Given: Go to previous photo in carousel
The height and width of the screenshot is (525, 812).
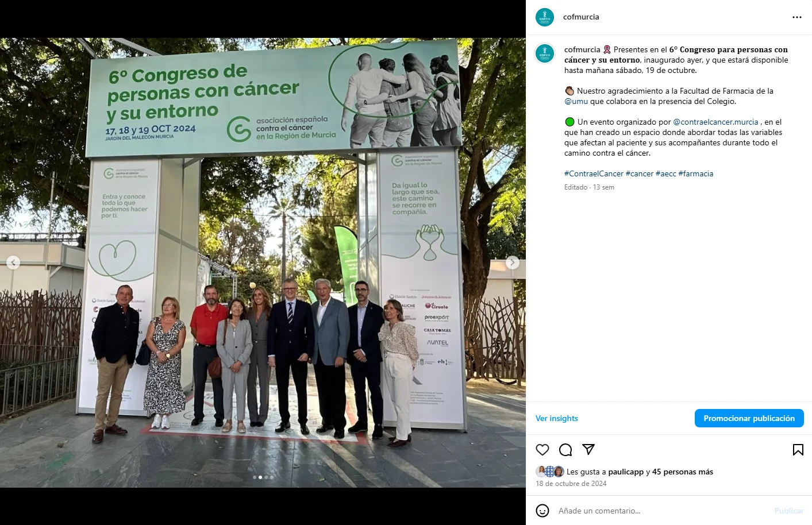Looking at the screenshot, I should tap(13, 262).
